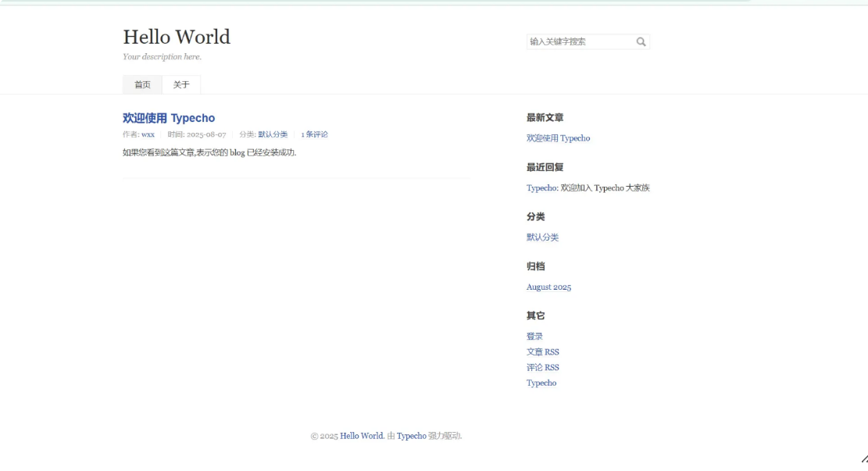Click inside the keyword search box
Screen dimensions: 868x471
point(578,41)
